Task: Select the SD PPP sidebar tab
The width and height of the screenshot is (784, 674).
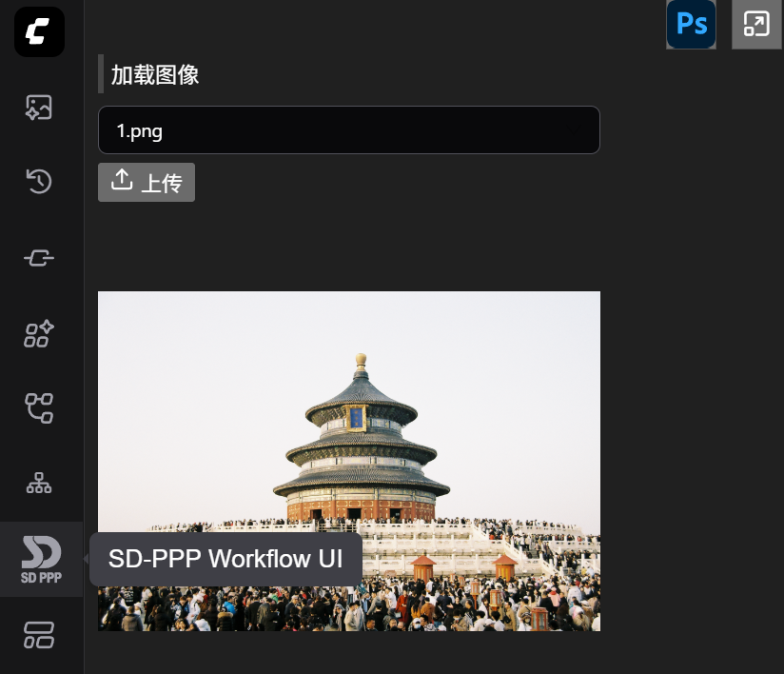Action: [x=42, y=560]
